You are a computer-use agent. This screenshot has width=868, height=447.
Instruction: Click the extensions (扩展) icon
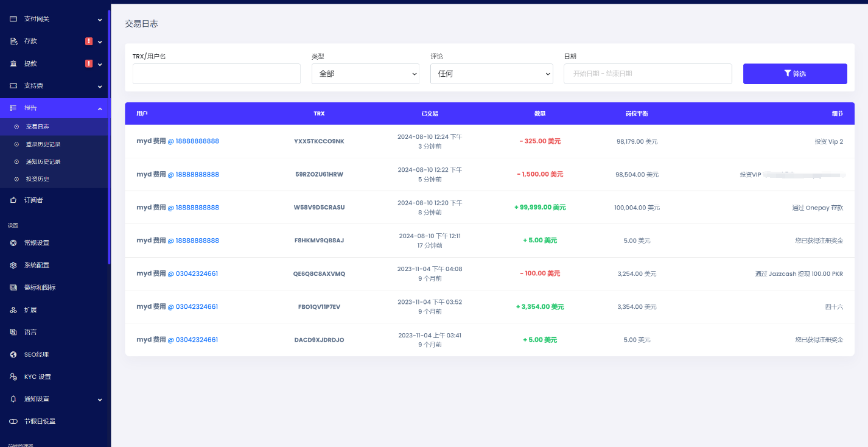[13, 310]
